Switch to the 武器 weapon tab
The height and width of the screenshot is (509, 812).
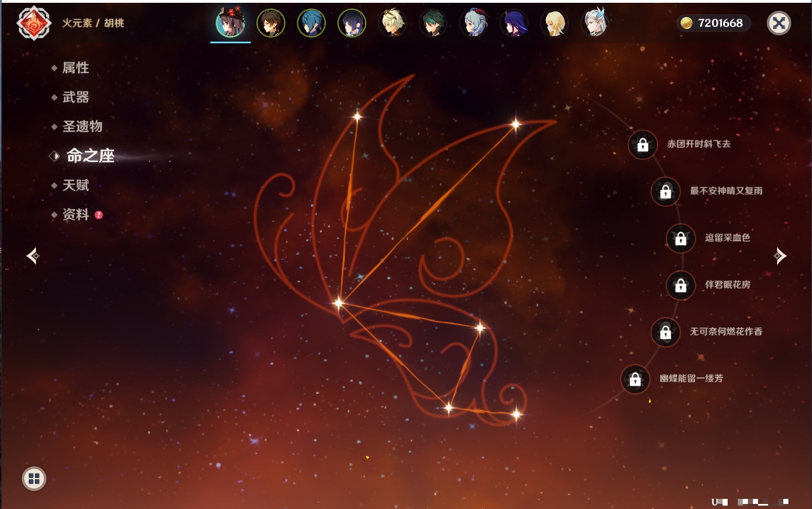(x=75, y=97)
